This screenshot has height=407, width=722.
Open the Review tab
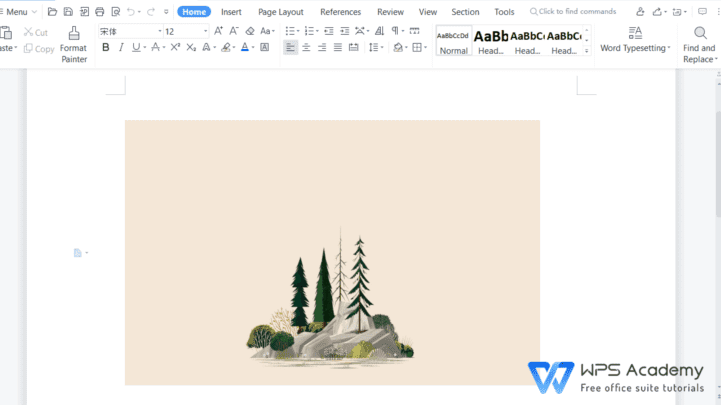tap(390, 12)
